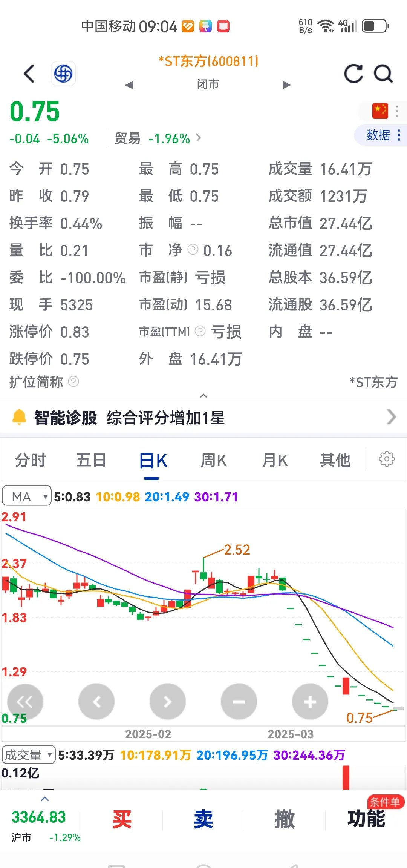Tap the refresh icon in header

(353, 74)
